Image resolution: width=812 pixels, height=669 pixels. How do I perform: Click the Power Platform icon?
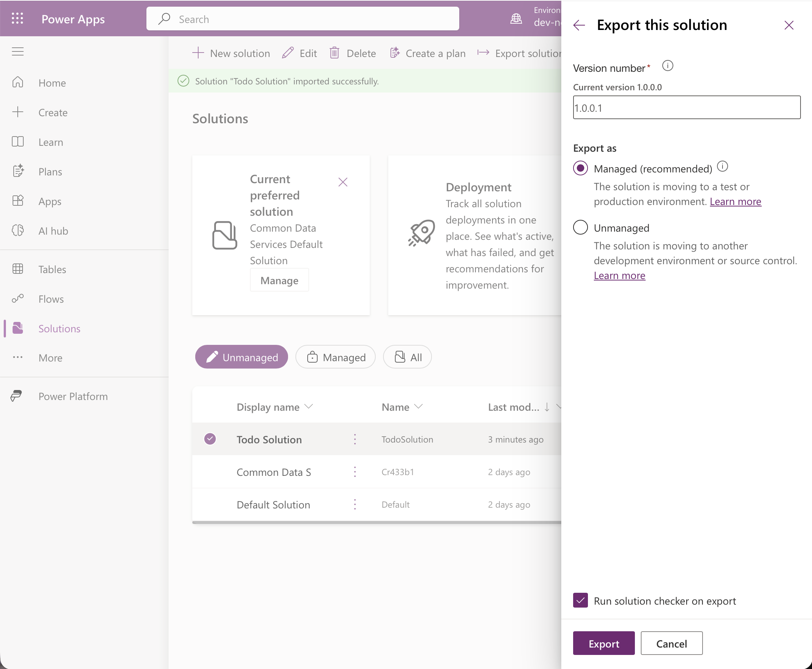tap(17, 396)
